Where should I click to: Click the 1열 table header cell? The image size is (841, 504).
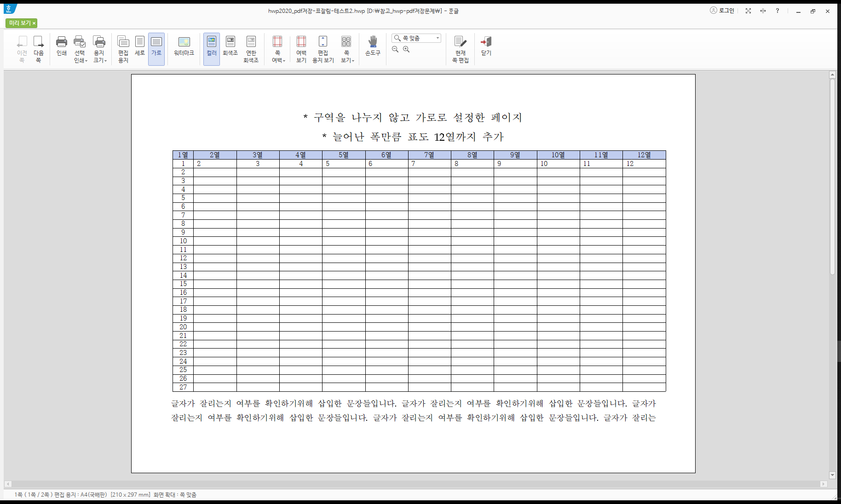[183, 155]
